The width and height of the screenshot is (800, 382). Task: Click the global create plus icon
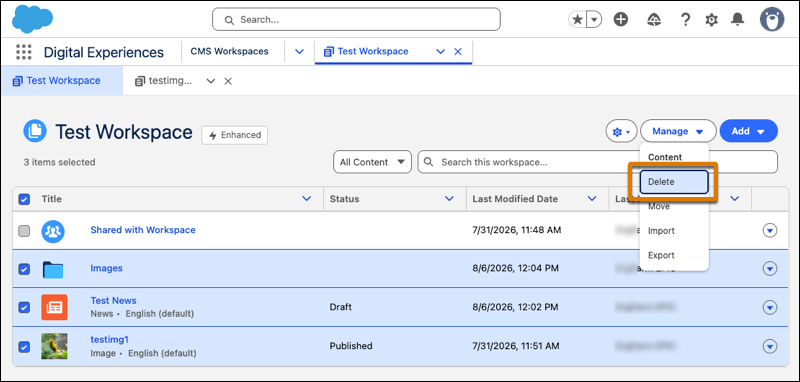[620, 20]
